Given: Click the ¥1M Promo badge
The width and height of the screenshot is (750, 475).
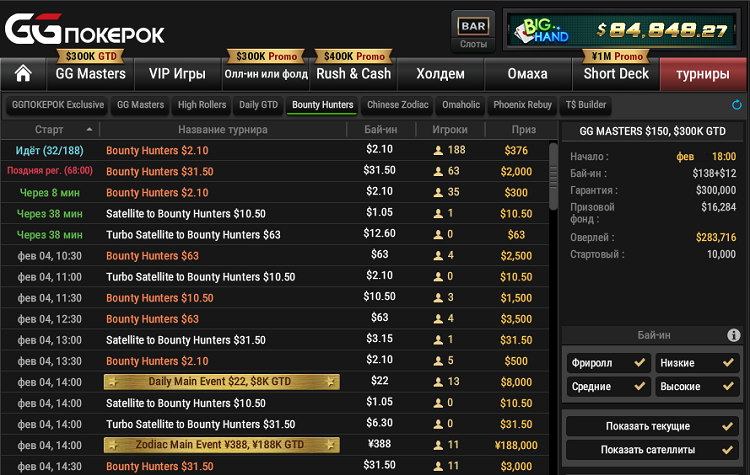Looking at the screenshot, I should (617, 56).
